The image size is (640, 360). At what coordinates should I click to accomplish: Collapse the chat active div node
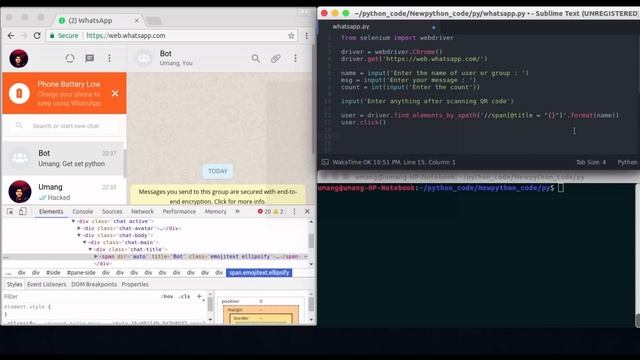click(73, 221)
